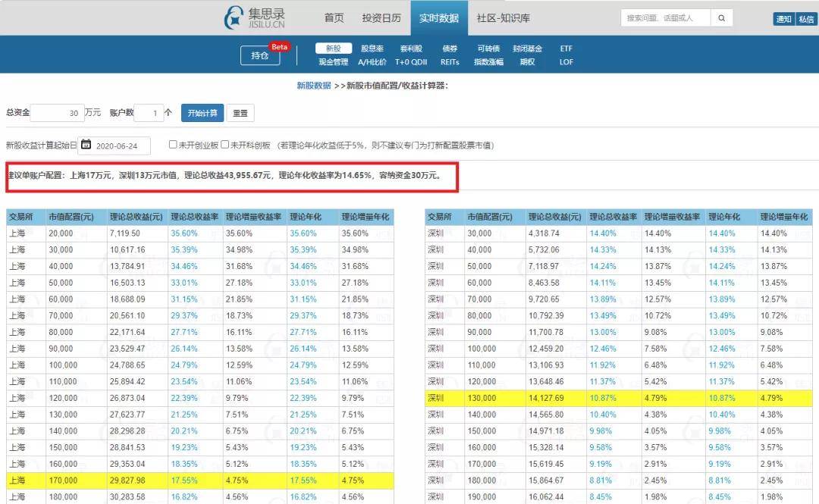Image resolution: width=819 pixels, height=504 pixels.
Task: Go to 首页 home tab
Action: [x=334, y=18]
